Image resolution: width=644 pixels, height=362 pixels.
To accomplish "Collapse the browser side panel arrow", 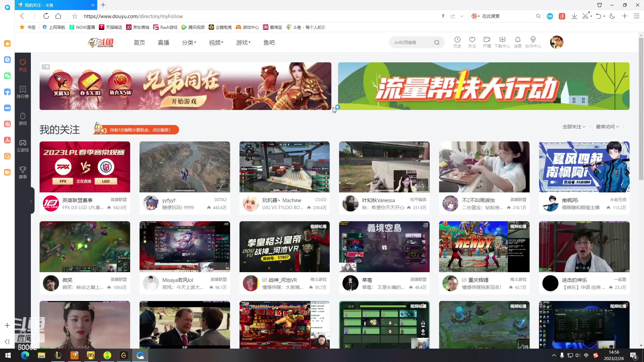I will pyautogui.click(x=7, y=342).
